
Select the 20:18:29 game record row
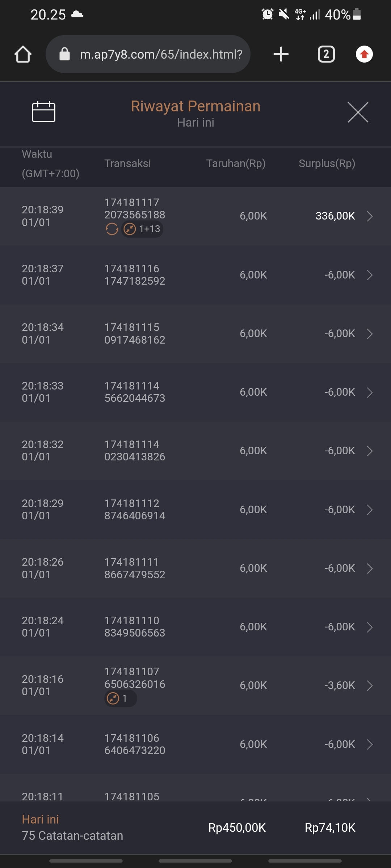click(195, 510)
